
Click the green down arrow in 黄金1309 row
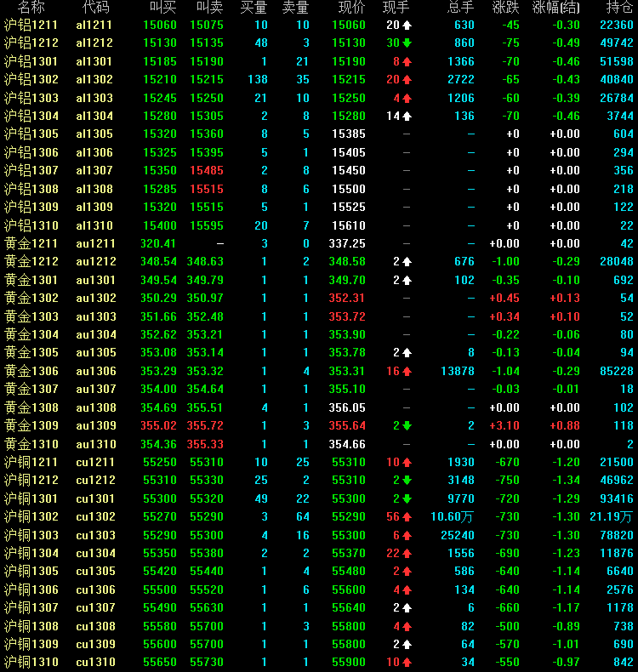(407, 425)
